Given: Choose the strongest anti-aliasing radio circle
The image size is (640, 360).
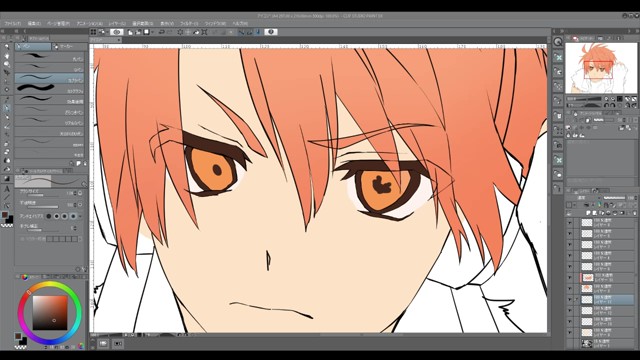Looking at the screenshot, I should coord(73,216).
